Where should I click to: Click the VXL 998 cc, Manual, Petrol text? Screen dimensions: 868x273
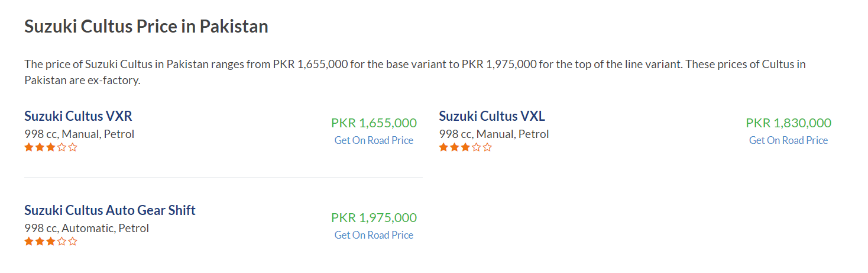(494, 134)
